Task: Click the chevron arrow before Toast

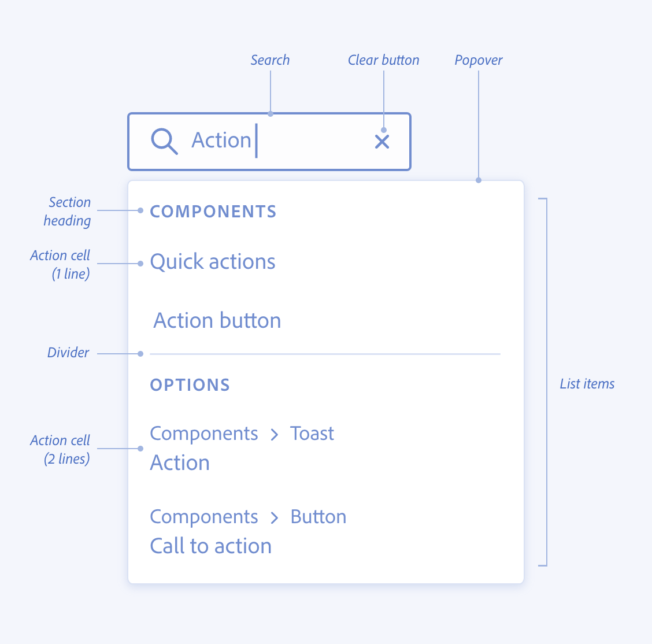Action: coord(274,435)
